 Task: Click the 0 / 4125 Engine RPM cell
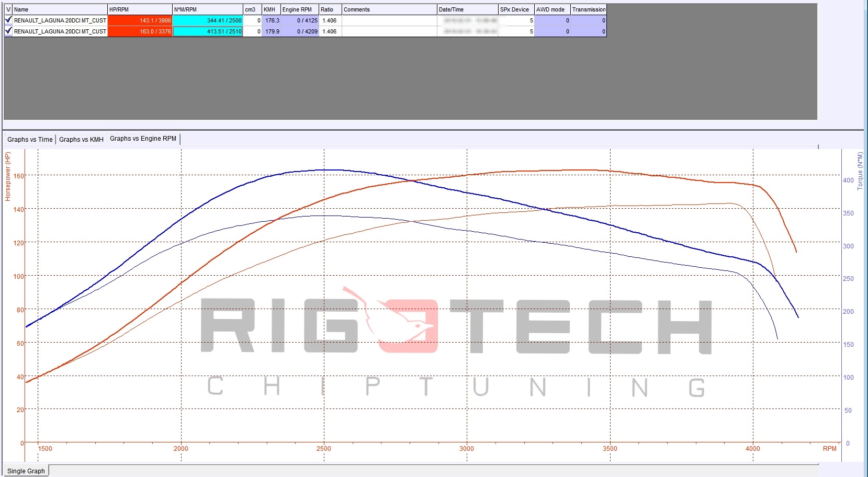click(x=300, y=20)
